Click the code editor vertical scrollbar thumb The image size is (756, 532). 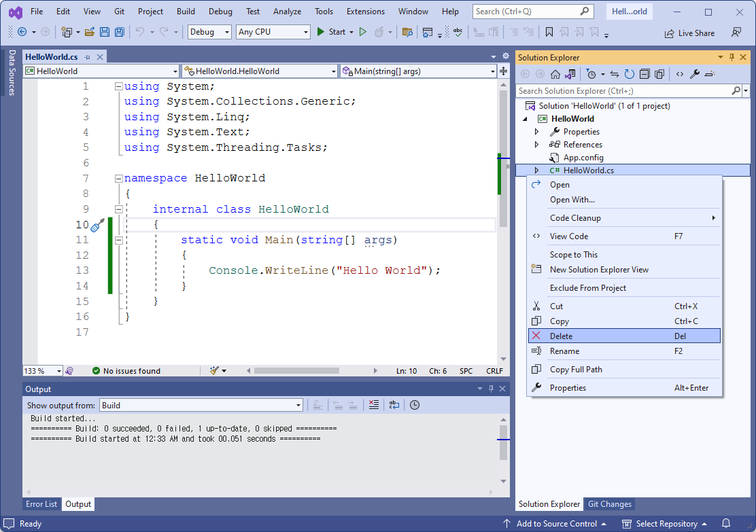pos(503,158)
